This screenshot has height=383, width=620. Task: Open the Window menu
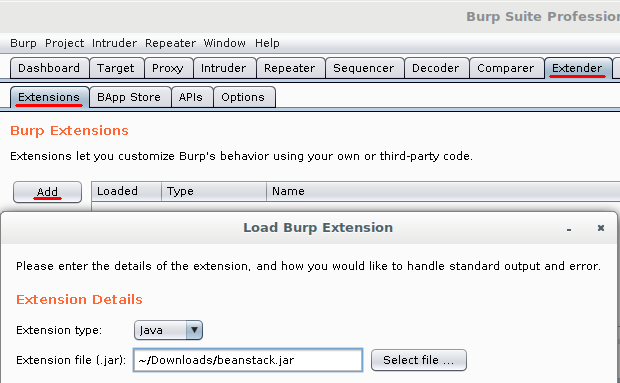[224, 43]
